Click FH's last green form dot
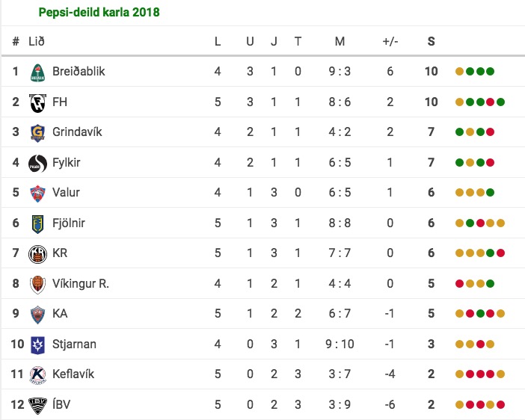 500,102
